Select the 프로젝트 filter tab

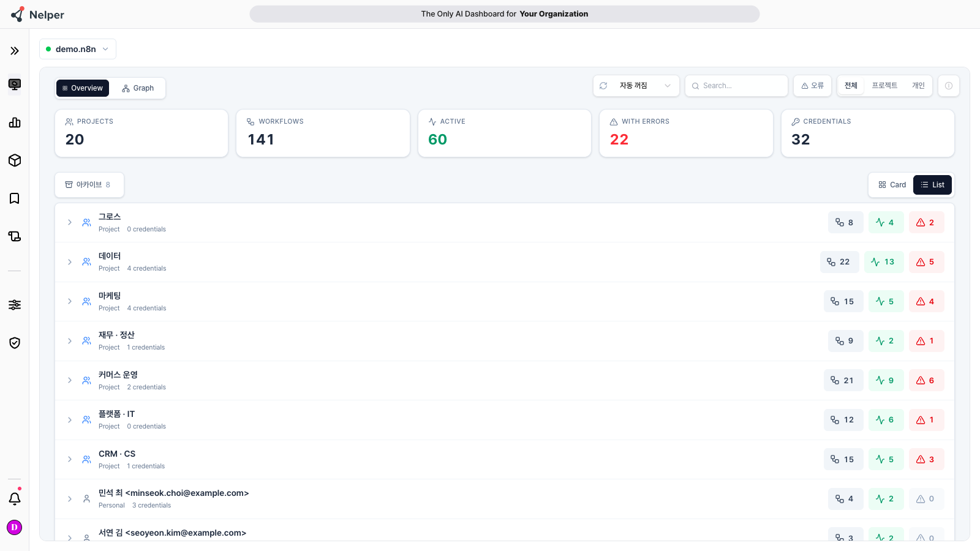click(884, 86)
